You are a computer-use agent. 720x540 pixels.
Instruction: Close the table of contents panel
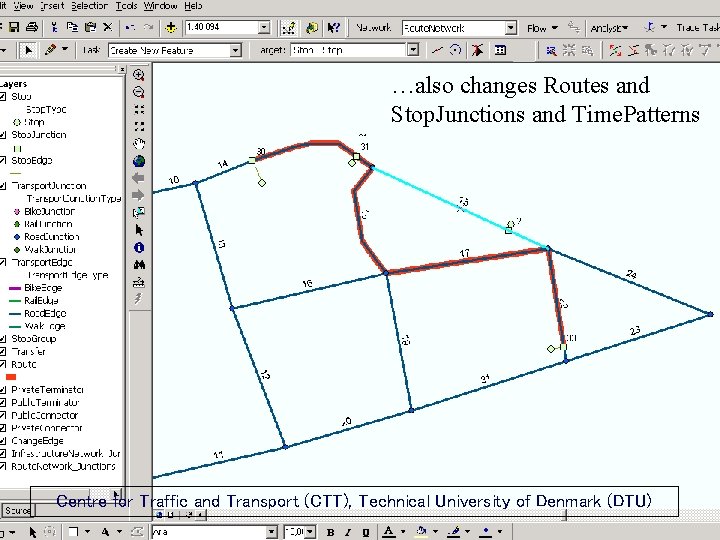click(x=122, y=69)
